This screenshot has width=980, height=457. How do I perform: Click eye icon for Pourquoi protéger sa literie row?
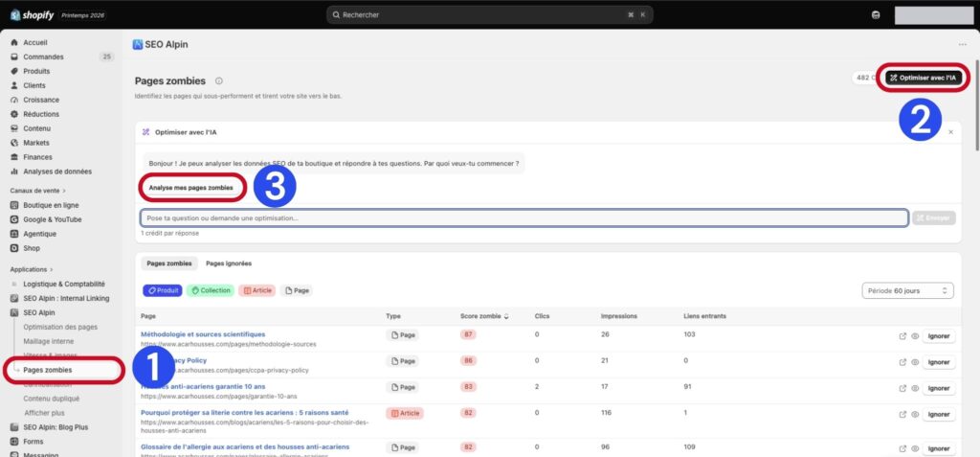(914, 415)
